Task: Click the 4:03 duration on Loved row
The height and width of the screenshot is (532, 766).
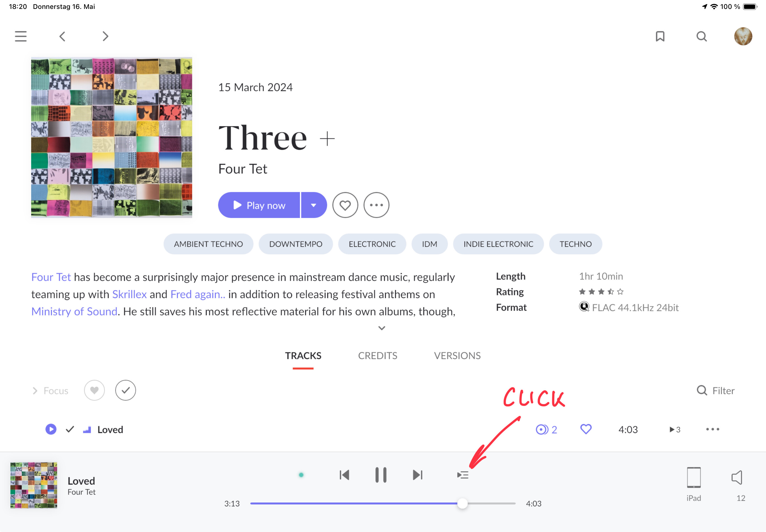Action: 628,429
